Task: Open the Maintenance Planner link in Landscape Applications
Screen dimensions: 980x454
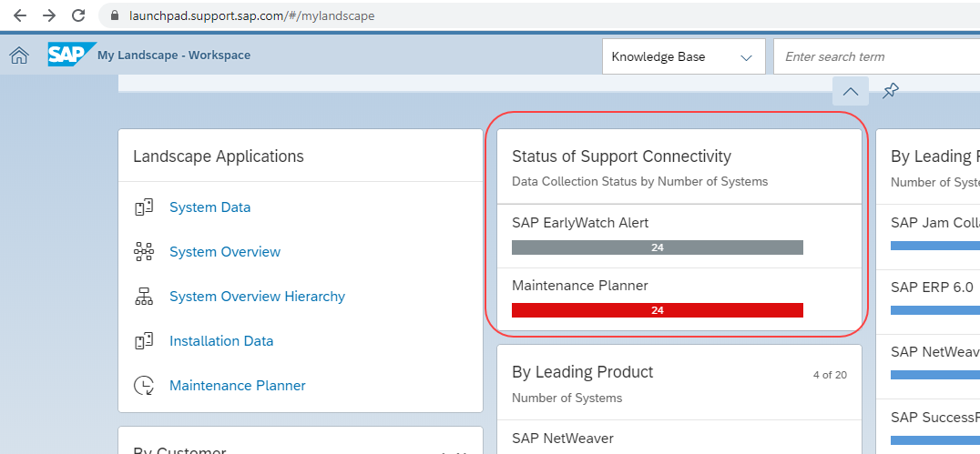Action: [x=238, y=386]
